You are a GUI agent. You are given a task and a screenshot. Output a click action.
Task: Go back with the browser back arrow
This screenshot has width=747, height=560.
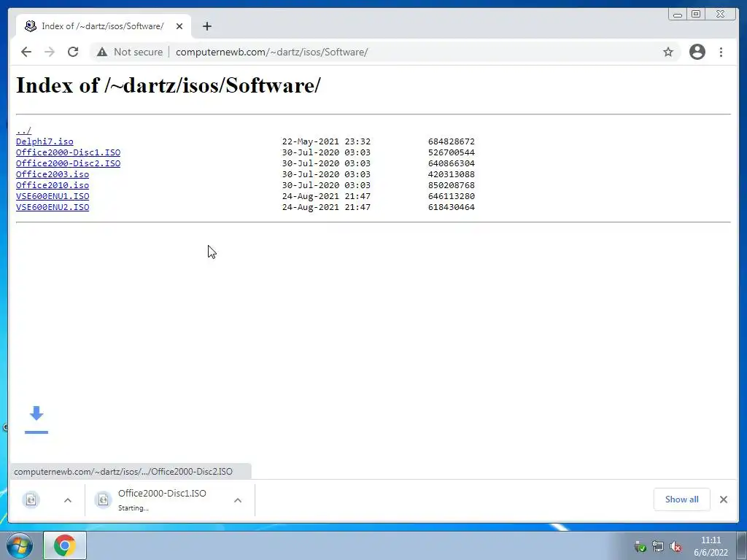[26, 52]
